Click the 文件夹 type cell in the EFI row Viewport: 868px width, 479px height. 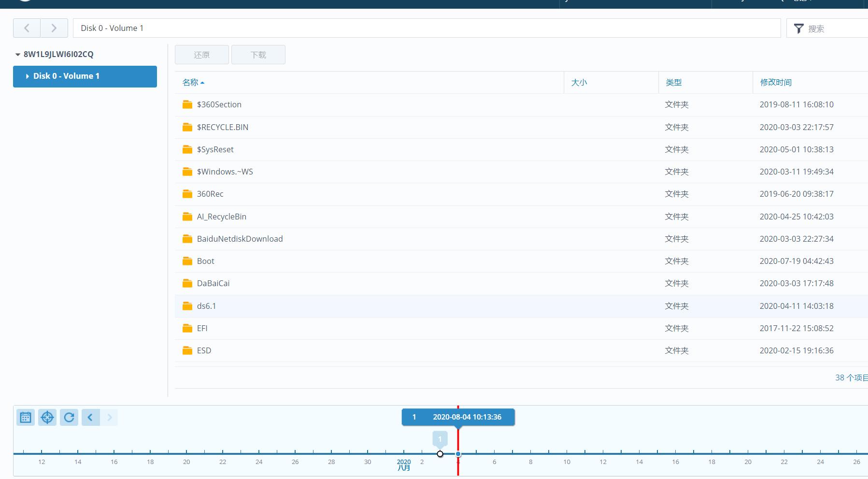click(677, 328)
